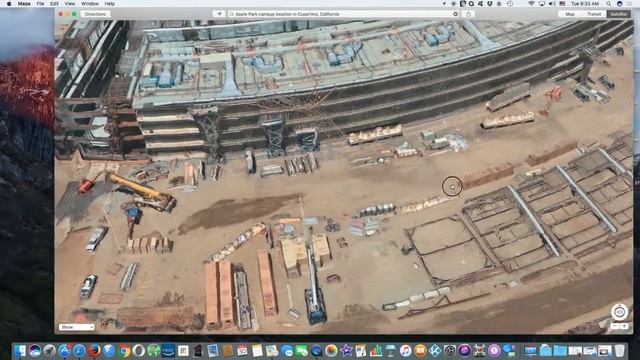
Task: Click the 3D compass control
Action: [x=619, y=312]
